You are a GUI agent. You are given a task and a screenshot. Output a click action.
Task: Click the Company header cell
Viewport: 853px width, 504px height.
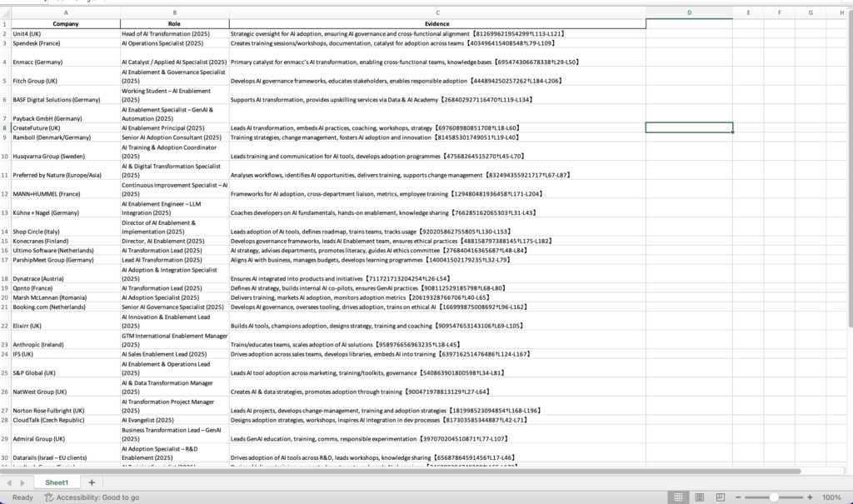[x=66, y=24]
